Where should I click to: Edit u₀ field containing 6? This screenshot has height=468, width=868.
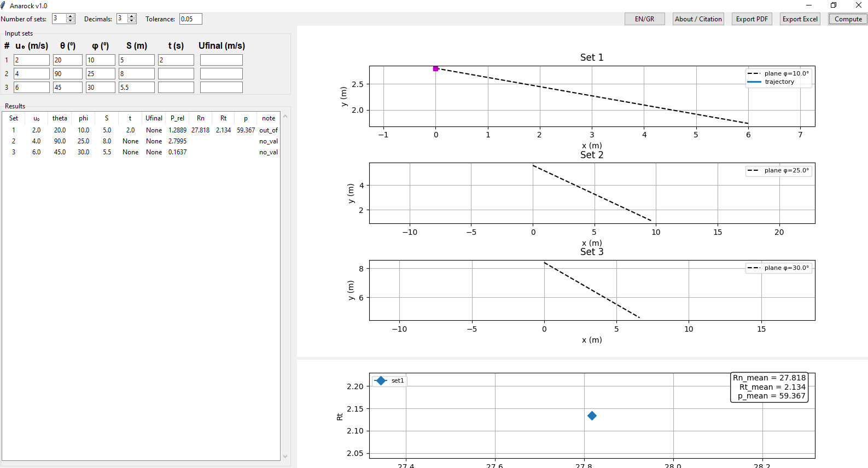click(32, 87)
